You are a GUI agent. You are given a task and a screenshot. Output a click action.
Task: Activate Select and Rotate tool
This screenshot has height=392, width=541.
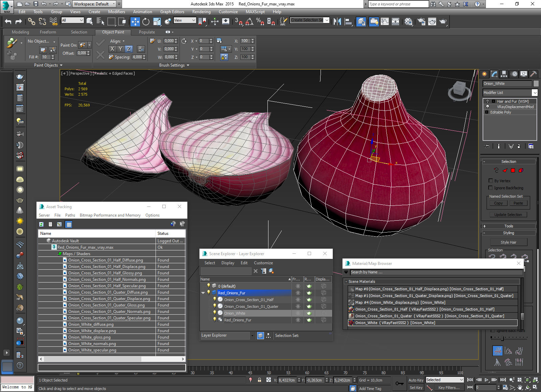pyautogui.click(x=146, y=22)
